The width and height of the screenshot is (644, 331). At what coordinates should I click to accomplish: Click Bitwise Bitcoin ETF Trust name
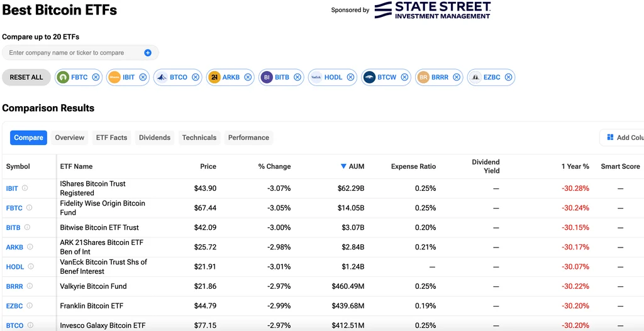click(x=99, y=227)
